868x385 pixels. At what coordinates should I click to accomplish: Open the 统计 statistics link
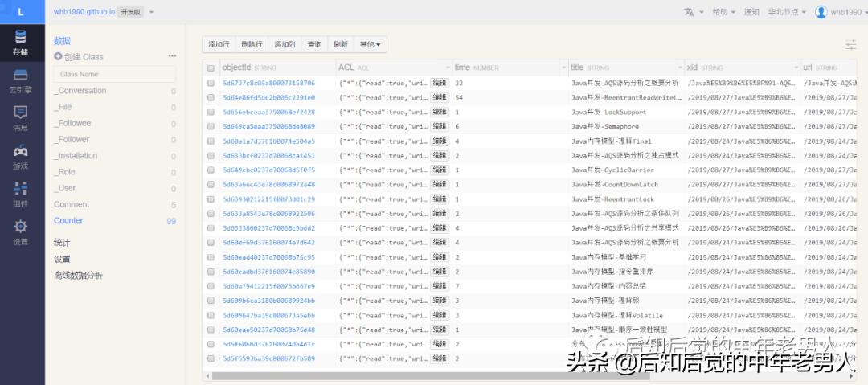(62, 243)
